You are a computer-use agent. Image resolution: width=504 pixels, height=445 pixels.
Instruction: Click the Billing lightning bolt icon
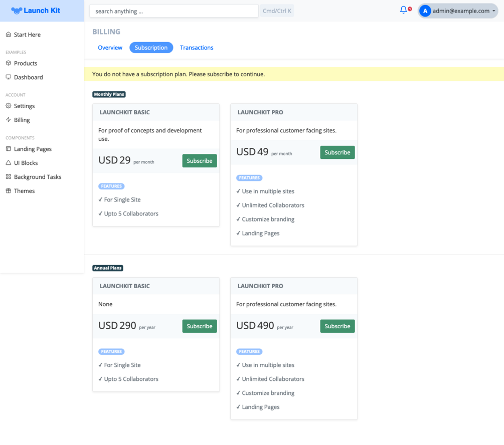[8, 120]
